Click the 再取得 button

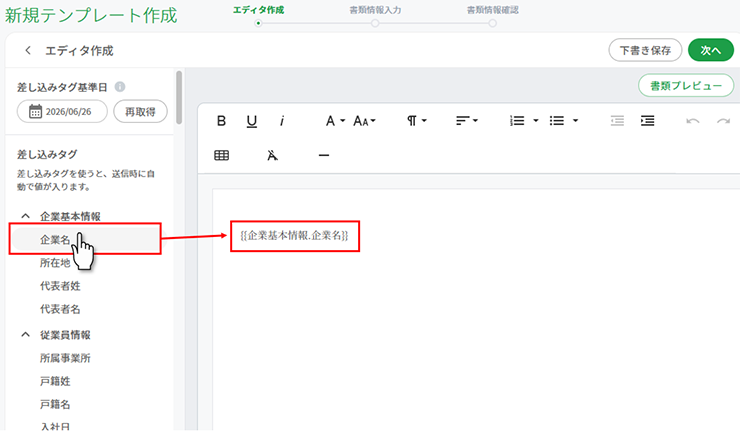point(140,112)
